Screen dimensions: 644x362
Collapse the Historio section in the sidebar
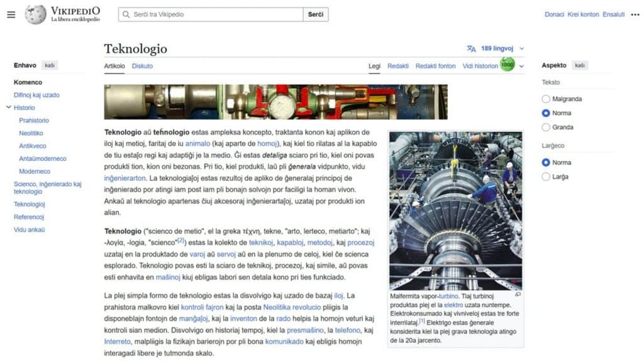9,107
